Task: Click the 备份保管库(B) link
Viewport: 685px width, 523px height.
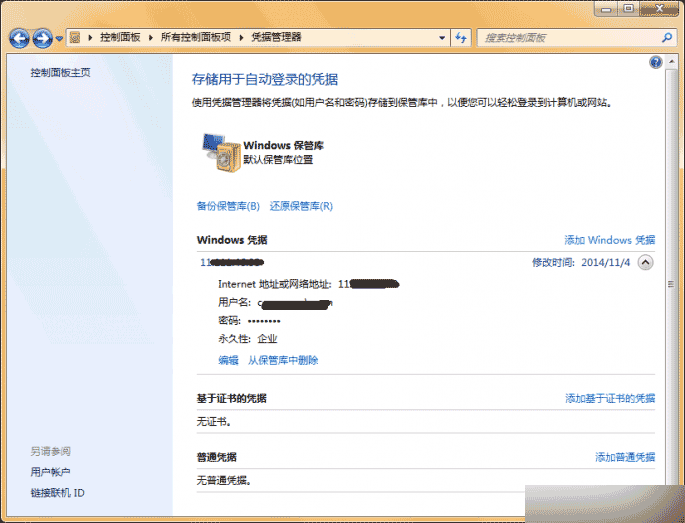Action: click(x=228, y=206)
